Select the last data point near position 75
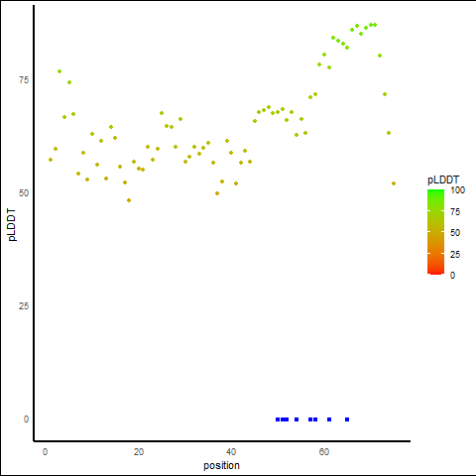Viewport: 476px width, 476px height. click(x=394, y=183)
